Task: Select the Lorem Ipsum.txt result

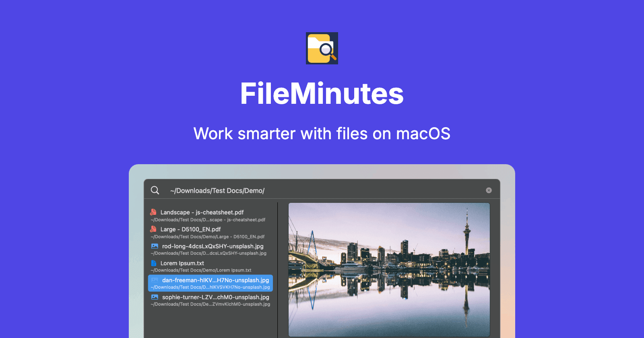Action: (211, 266)
